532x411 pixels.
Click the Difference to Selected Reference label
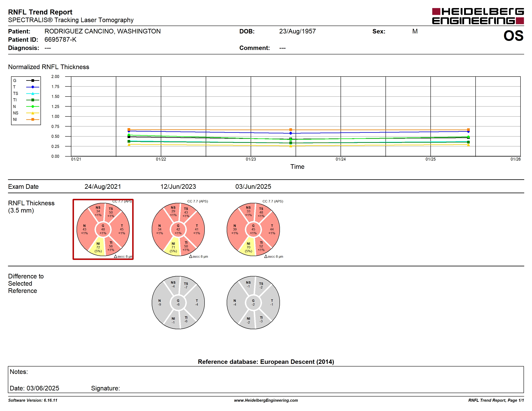tap(26, 283)
